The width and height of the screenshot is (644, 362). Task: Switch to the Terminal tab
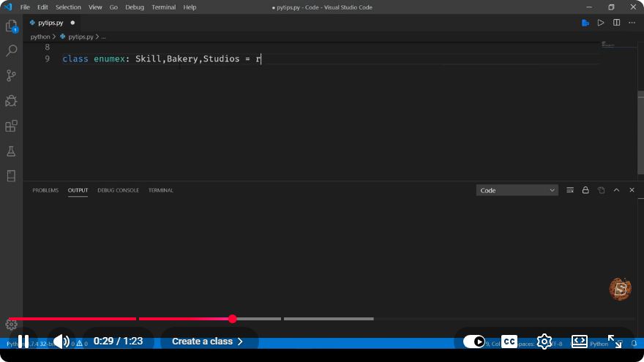click(x=160, y=190)
